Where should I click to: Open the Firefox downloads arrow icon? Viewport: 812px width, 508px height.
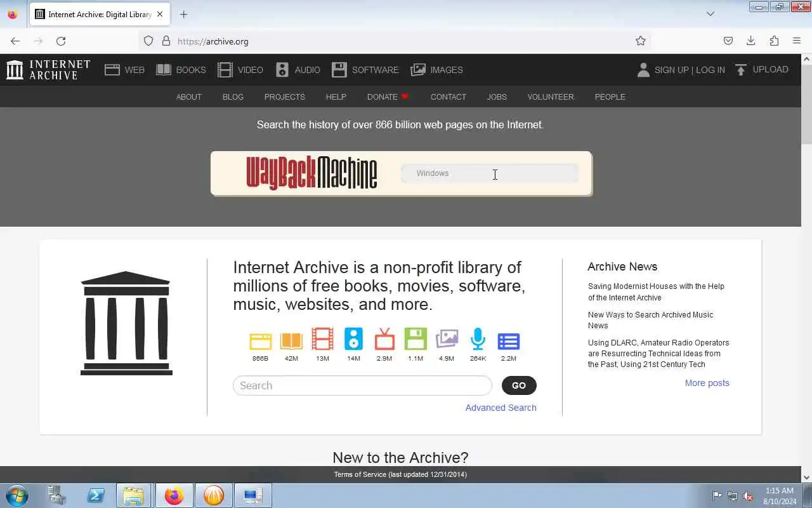tap(751, 41)
